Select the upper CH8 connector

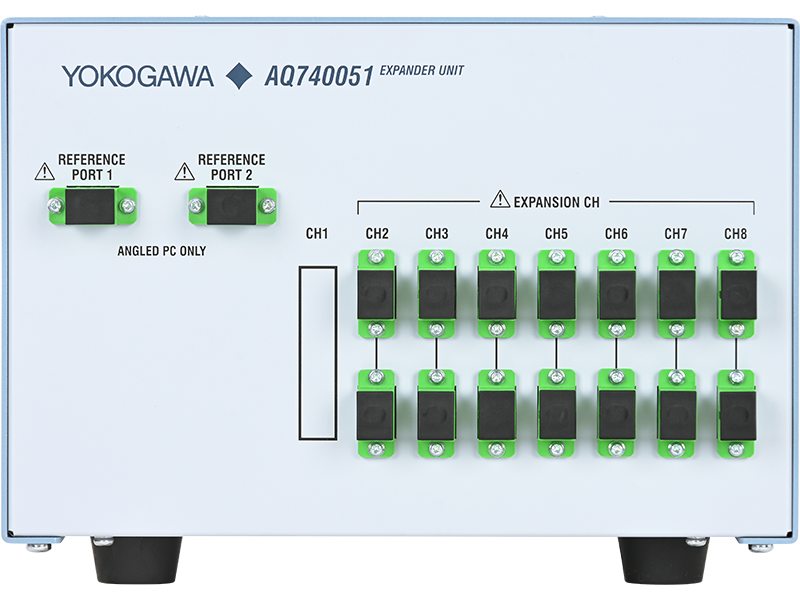pyautogui.click(x=736, y=293)
